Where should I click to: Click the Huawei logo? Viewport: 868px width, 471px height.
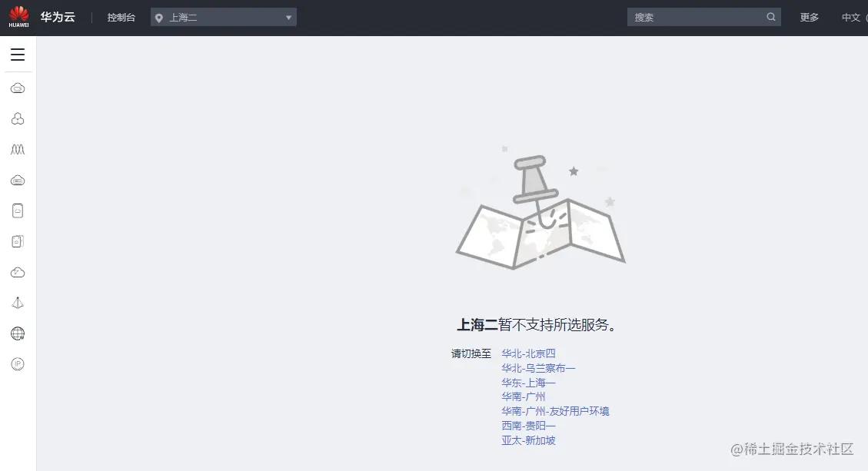pyautogui.click(x=18, y=17)
